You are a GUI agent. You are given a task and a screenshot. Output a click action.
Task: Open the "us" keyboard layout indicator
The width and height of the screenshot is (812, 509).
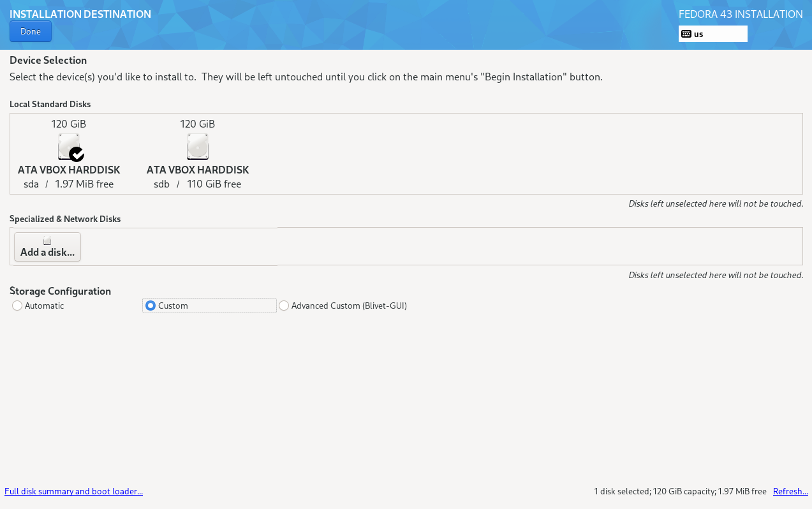tap(712, 34)
